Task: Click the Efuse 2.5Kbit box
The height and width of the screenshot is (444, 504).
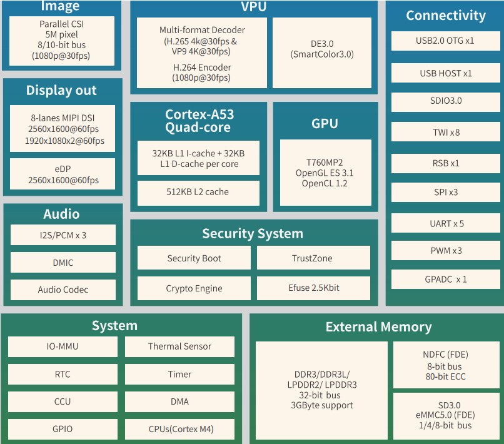Action: pyautogui.click(x=313, y=288)
